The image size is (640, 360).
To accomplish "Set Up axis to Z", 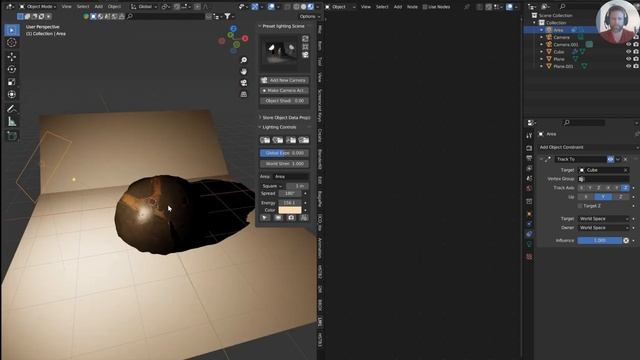I will [x=621, y=197].
